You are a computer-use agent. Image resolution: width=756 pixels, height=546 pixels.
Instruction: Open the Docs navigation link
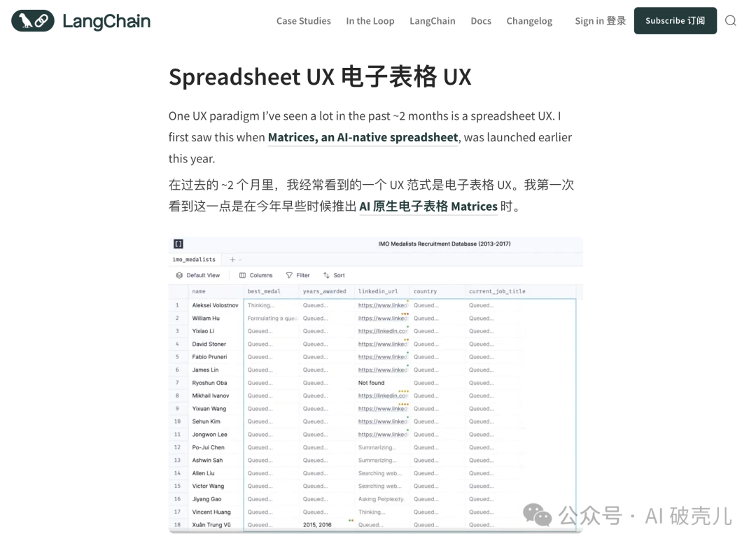(480, 21)
